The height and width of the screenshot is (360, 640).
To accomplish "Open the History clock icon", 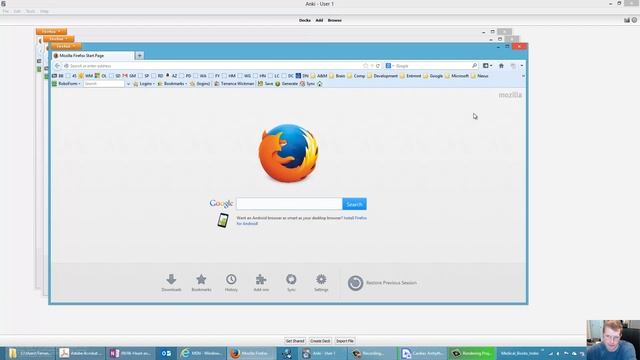I will pos(231,280).
